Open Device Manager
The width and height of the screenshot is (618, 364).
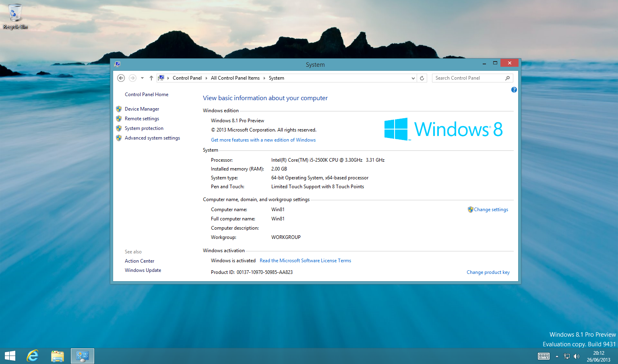(x=142, y=109)
